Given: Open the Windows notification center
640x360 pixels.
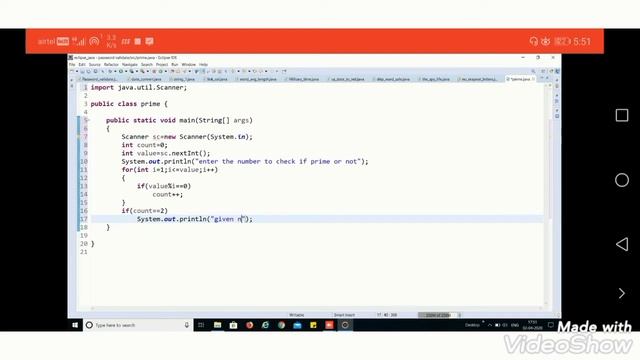Looking at the screenshot, I should coord(551,325).
